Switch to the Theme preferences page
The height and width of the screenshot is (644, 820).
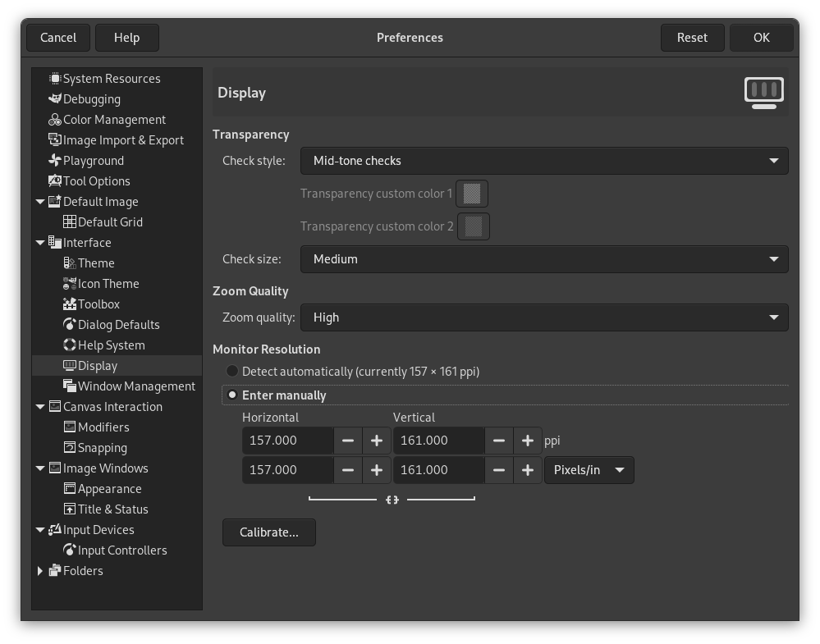coord(98,263)
